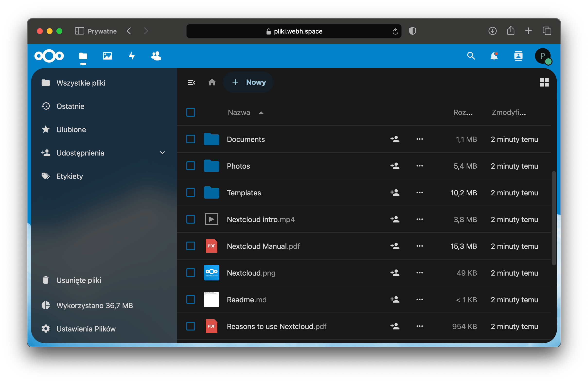This screenshot has width=588, height=383.
Task: Open notifications bell
Action: [x=494, y=56]
